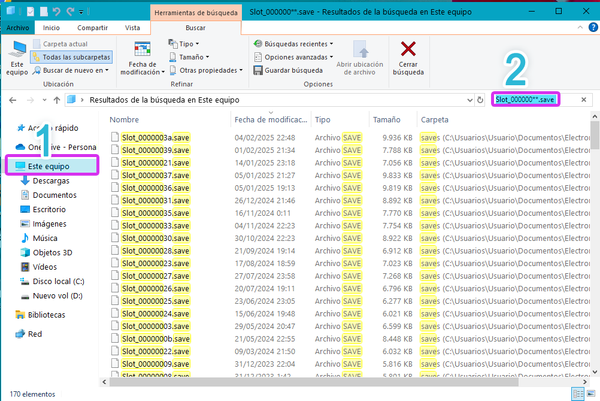Select Este equipo in navigation pane
The image size is (600, 401).
coord(52,166)
